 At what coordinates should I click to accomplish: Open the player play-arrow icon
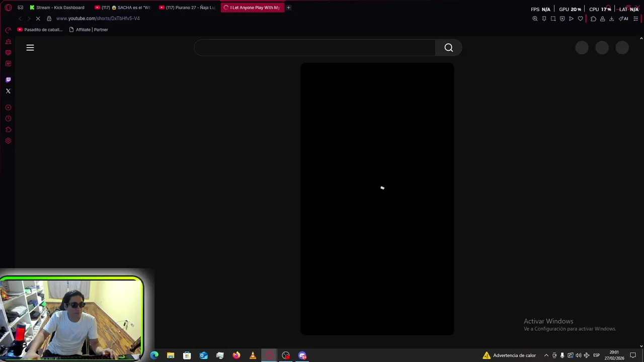coord(571,19)
